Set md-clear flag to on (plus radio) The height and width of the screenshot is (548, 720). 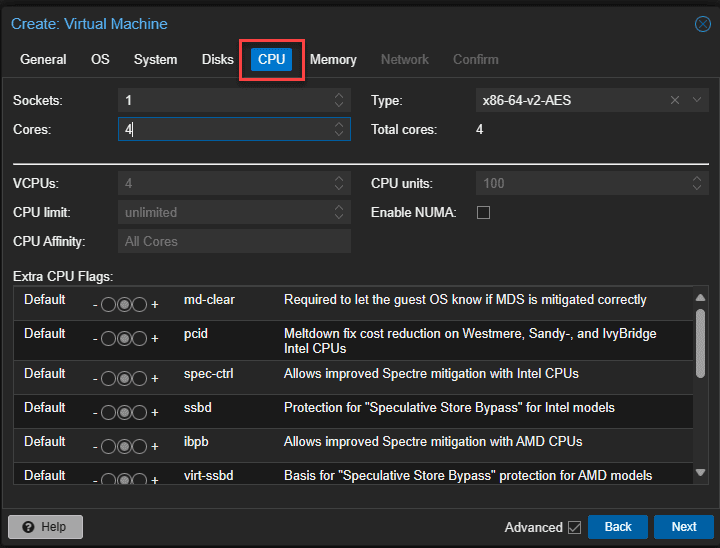point(140,305)
